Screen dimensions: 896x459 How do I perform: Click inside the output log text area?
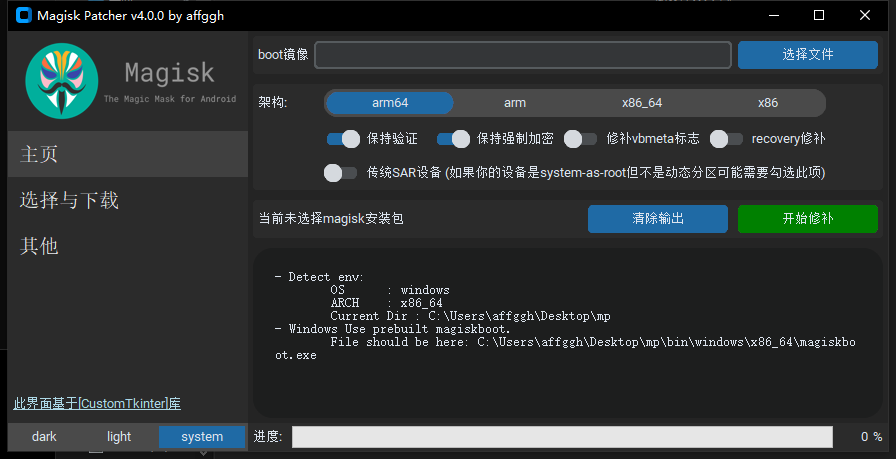click(x=568, y=333)
